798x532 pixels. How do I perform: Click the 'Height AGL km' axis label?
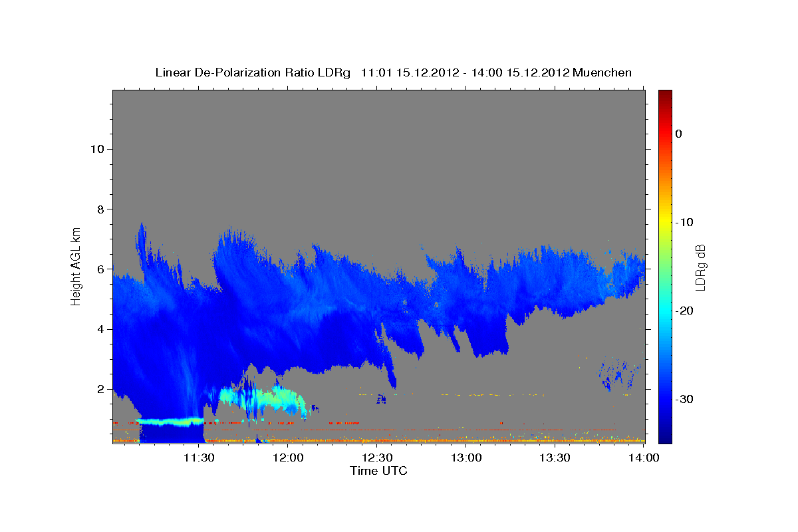click(76, 266)
